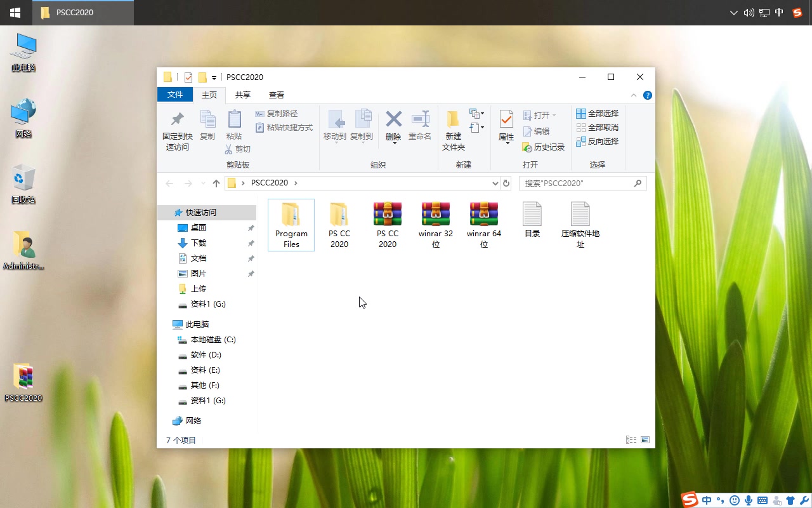This screenshot has width=812, height=508.
Task: Click the Rename (重命名) button
Action: coord(420,126)
